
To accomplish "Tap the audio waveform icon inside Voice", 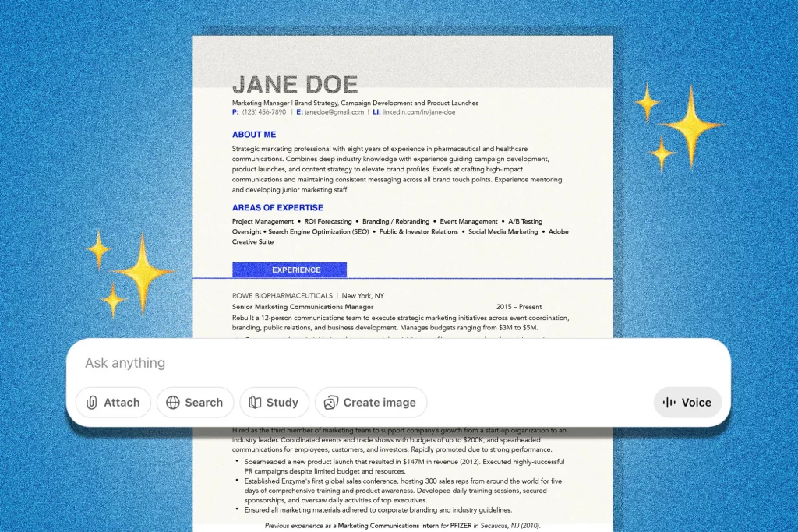I will (x=669, y=402).
